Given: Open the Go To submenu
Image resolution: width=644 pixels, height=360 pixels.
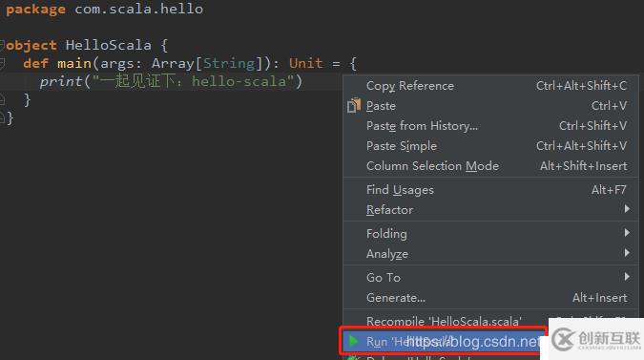Looking at the screenshot, I should point(490,278).
